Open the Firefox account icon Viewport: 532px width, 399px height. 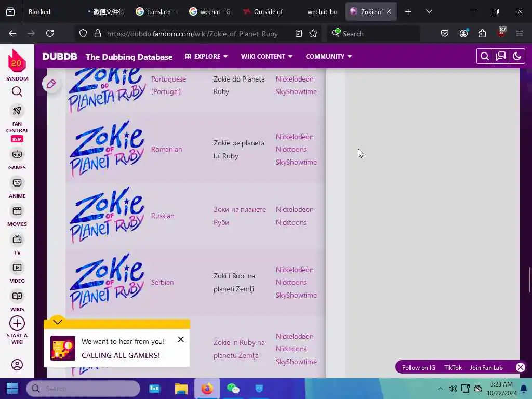(x=463, y=33)
